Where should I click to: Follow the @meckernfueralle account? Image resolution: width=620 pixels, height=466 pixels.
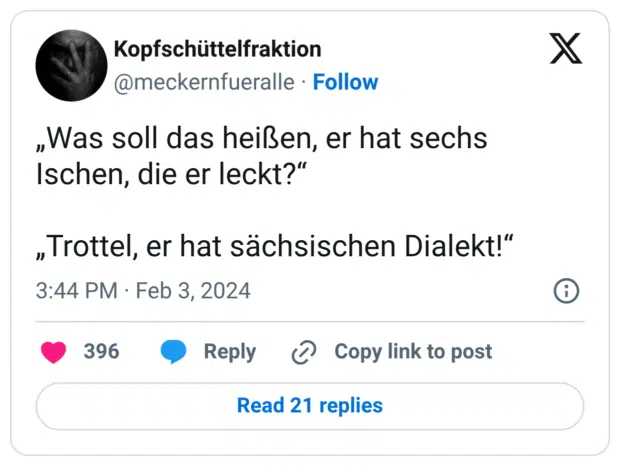[345, 82]
